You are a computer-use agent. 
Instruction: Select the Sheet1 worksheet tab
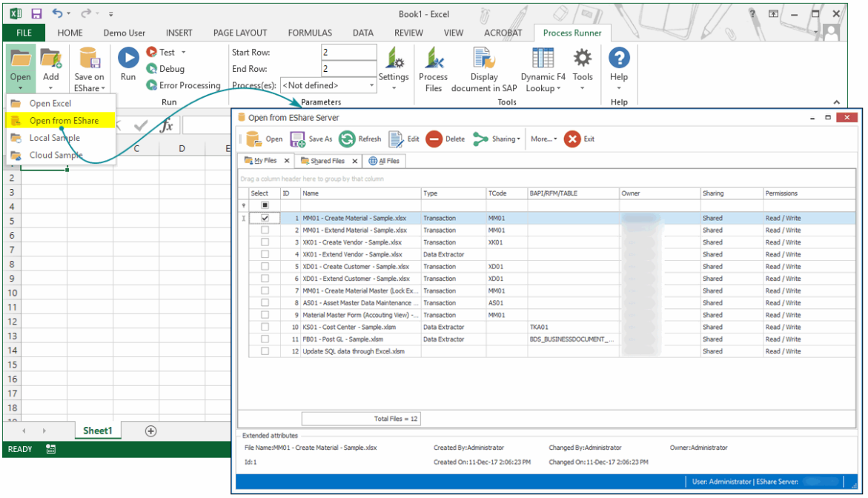coord(97,431)
